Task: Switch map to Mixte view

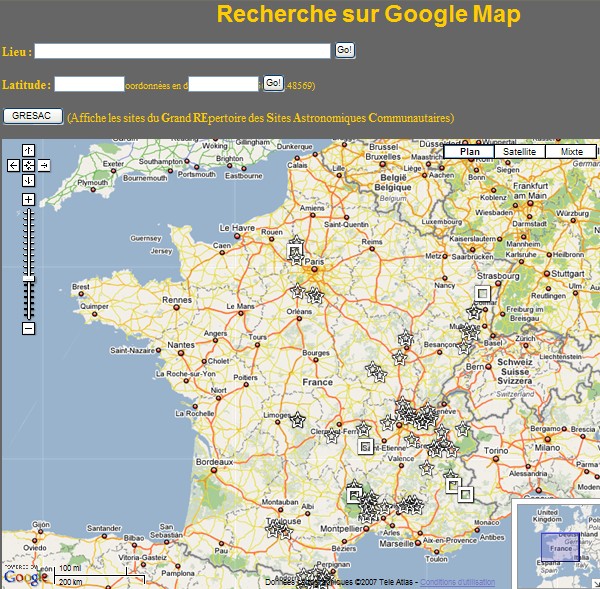Action: point(571,152)
